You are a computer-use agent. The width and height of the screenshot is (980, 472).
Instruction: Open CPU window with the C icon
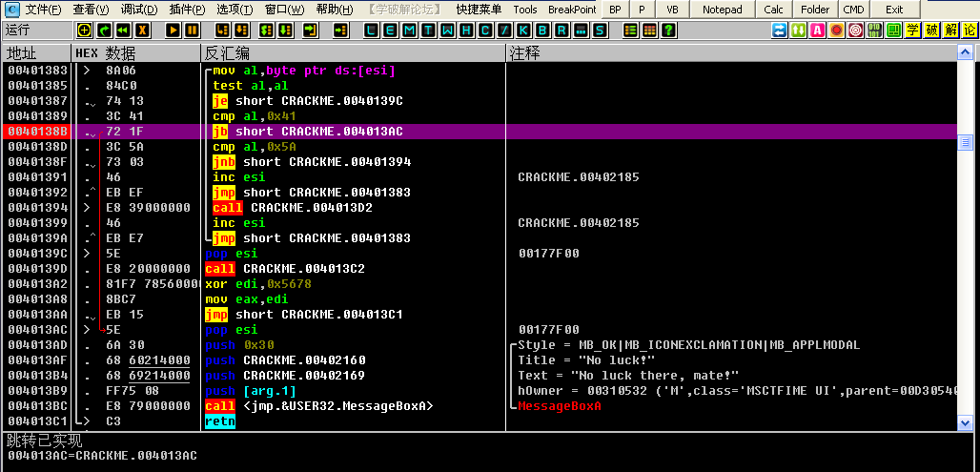click(x=486, y=30)
